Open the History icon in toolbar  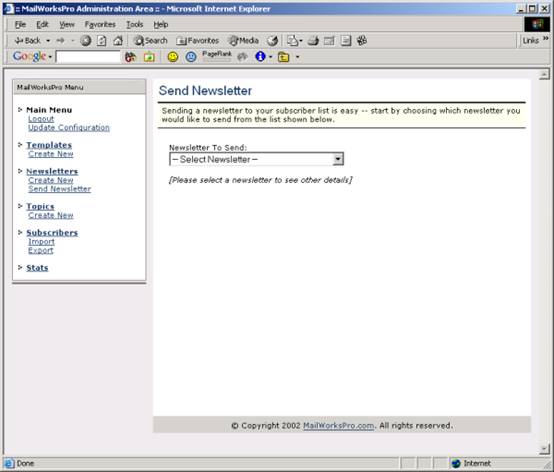272,41
